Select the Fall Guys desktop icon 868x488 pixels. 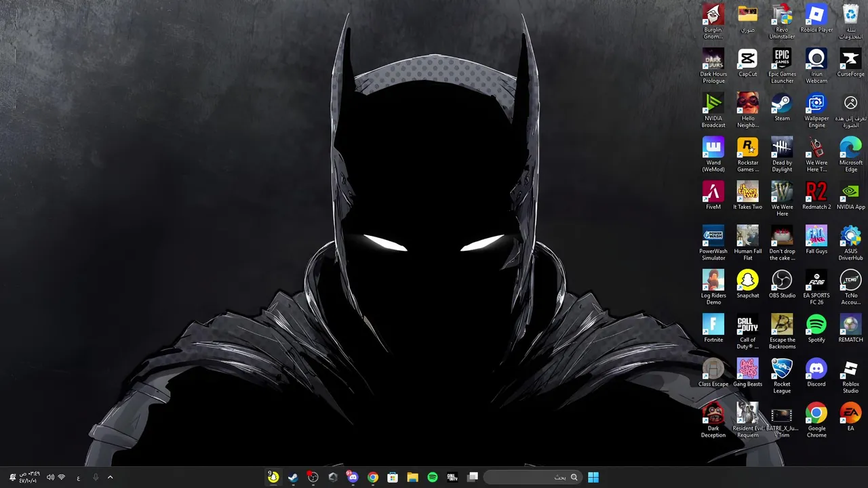(x=816, y=240)
